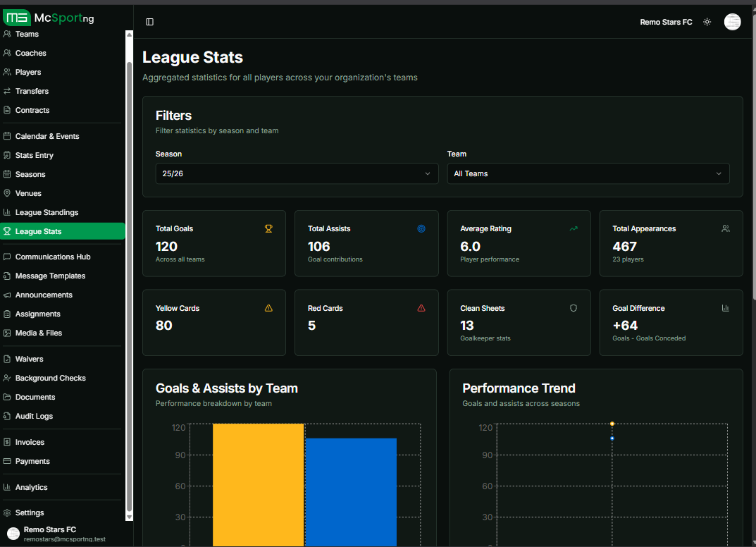This screenshot has width=756, height=547.
Task: Open the Communications Hub page
Action: tap(52, 257)
